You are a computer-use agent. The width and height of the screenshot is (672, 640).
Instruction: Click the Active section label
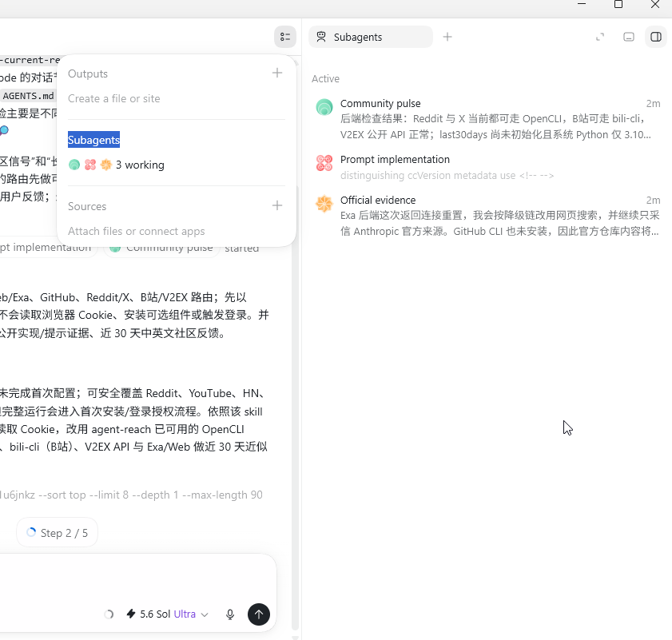(325, 79)
